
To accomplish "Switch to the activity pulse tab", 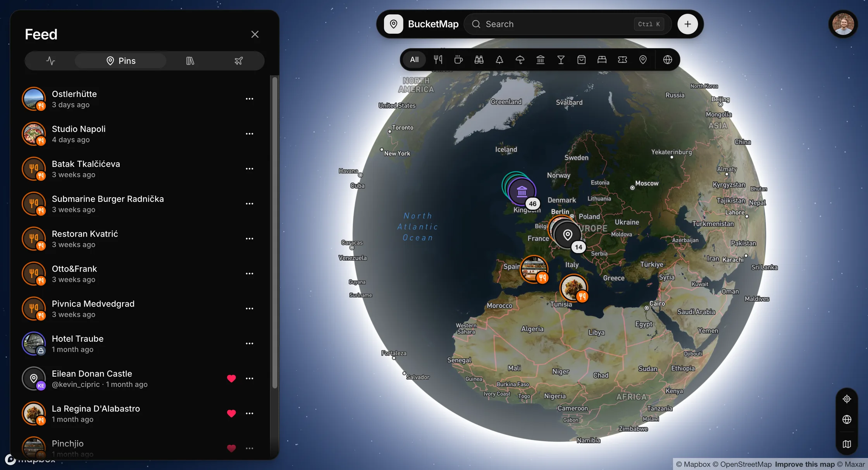I will pyautogui.click(x=50, y=61).
